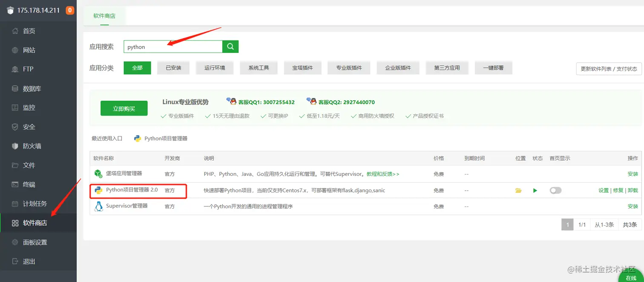Click the green search magnifier button
Image resolution: width=644 pixels, height=282 pixels.
point(230,47)
